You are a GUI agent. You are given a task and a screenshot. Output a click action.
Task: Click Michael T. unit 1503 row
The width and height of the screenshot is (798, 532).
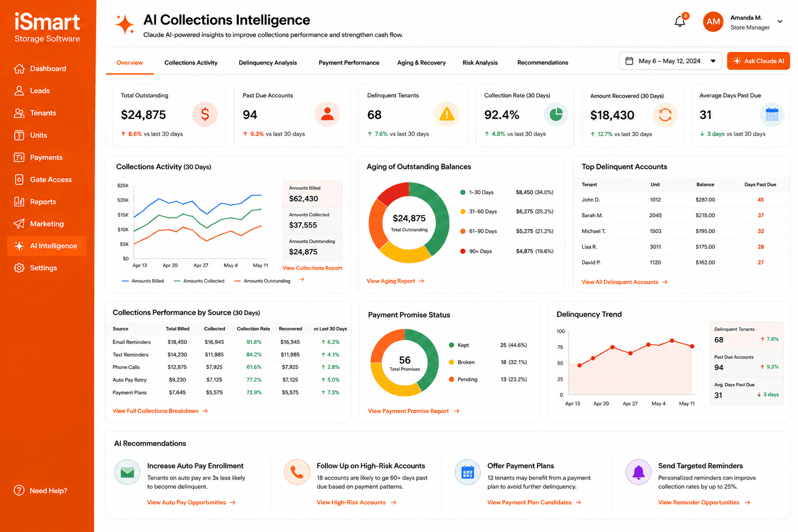(682, 231)
